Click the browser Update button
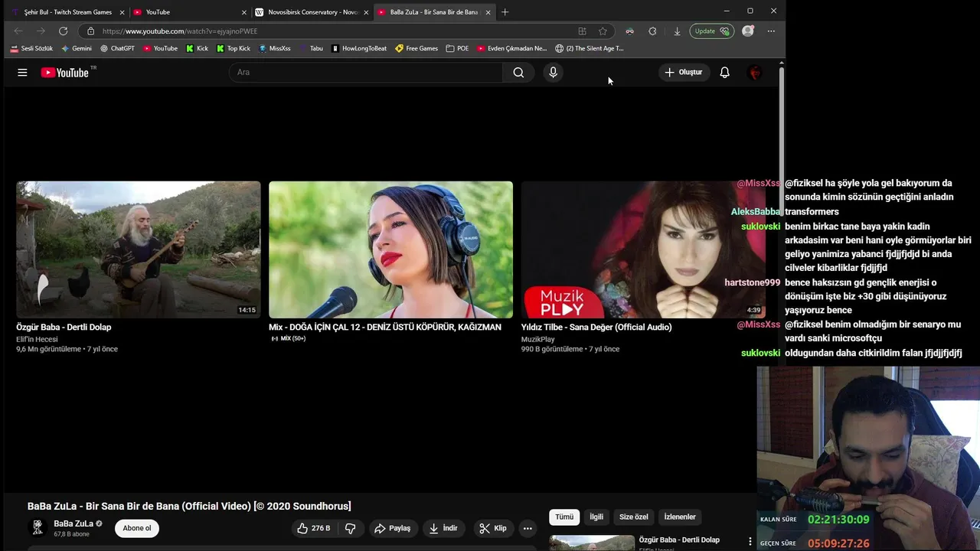Screen dimensions: 980x551 (712, 31)
